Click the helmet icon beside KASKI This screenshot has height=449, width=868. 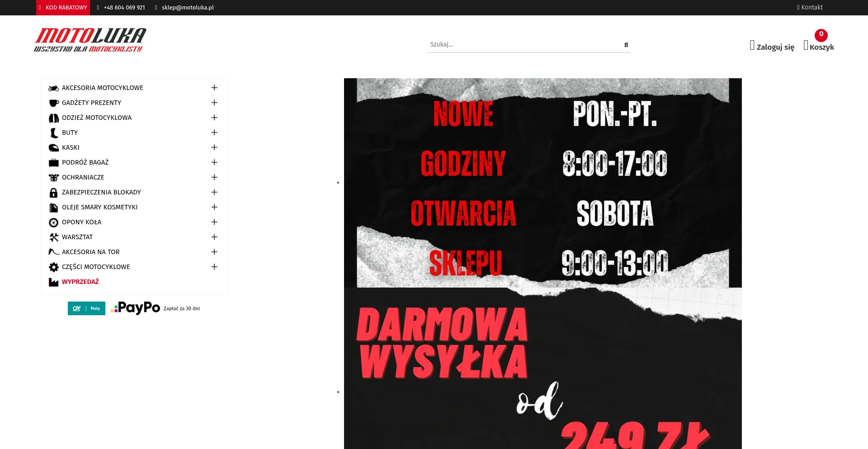tap(53, 148)
